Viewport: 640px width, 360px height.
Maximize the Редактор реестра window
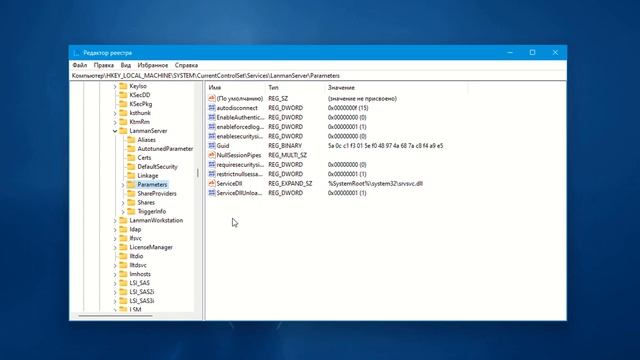tap(532, 52)
